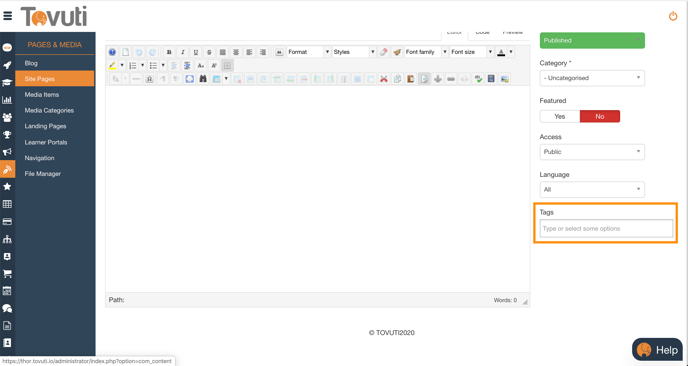688x366 pixels.
Task: Set Featured to No
Action: (600, 116)
